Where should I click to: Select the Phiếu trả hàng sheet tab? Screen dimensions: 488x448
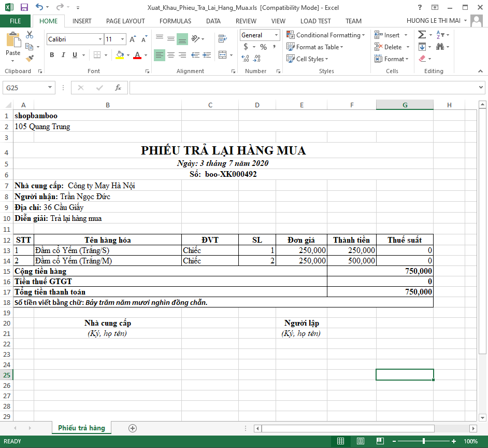[x=81, y=428]
